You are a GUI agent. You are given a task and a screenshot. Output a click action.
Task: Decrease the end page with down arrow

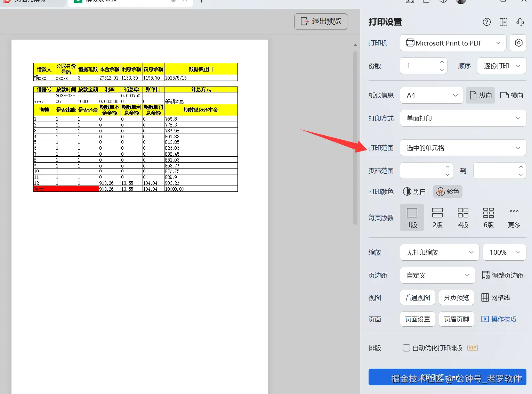[x=521, y=175]
